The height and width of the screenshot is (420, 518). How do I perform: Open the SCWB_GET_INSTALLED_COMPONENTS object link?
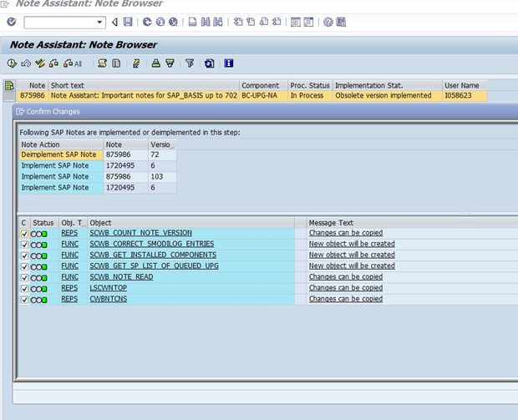pyautogui.click(x=153, y=255)
